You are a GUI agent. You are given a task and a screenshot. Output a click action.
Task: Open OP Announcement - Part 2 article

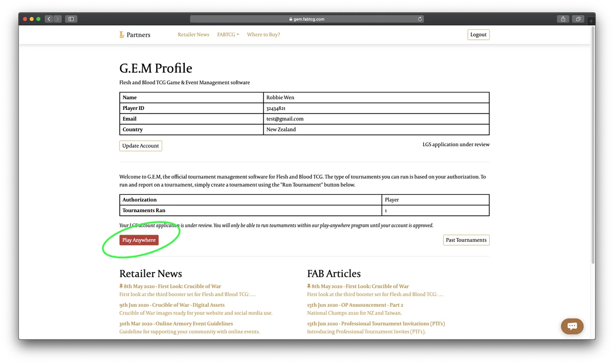point(355,305)
